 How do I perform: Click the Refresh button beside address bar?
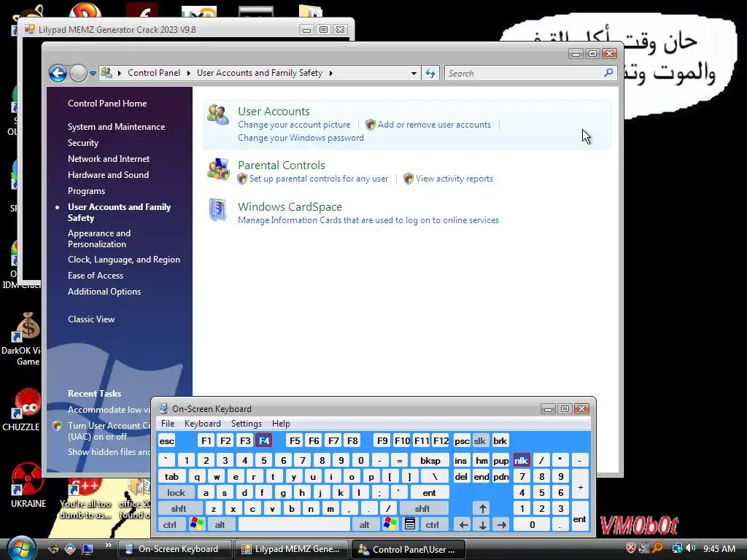coord(430,74)
